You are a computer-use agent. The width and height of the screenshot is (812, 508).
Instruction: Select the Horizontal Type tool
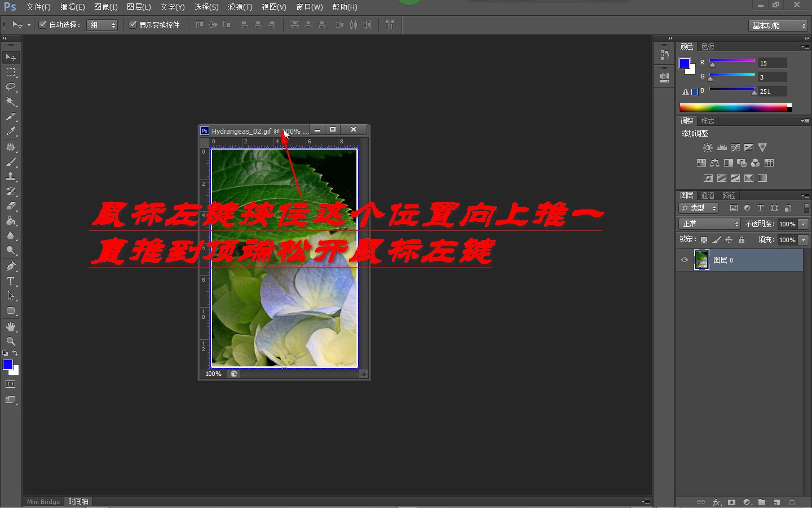pos(10,281)
